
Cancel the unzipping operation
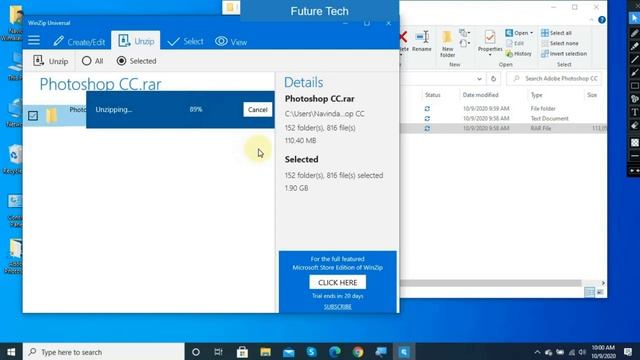[258, 109]
